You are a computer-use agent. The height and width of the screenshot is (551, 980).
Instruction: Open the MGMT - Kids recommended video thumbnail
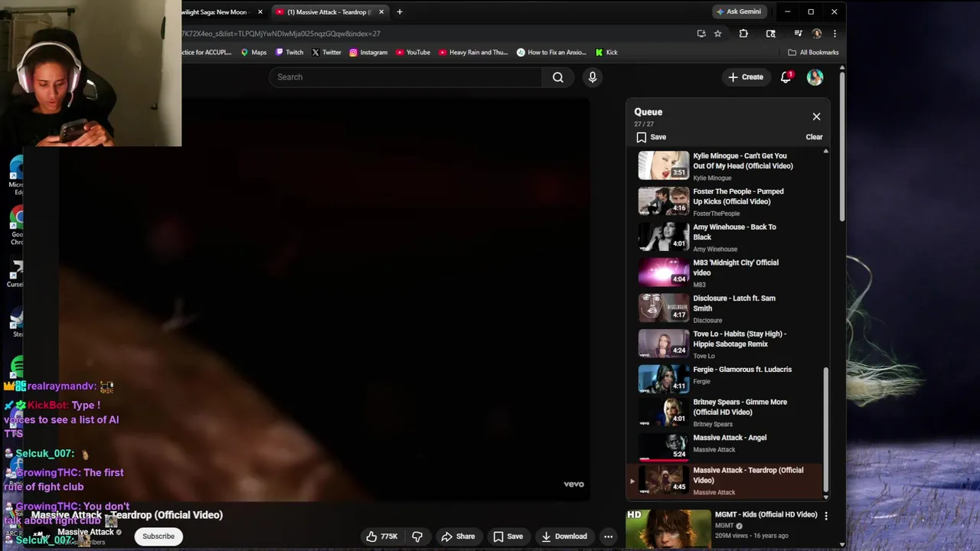(x=668, y=530)
